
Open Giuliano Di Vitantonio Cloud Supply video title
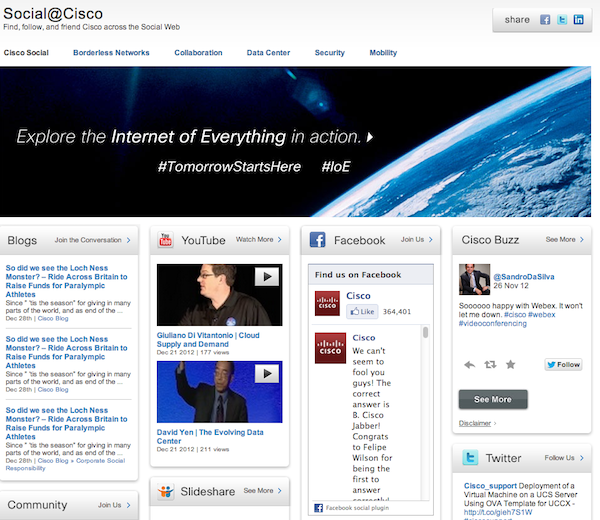208,339
